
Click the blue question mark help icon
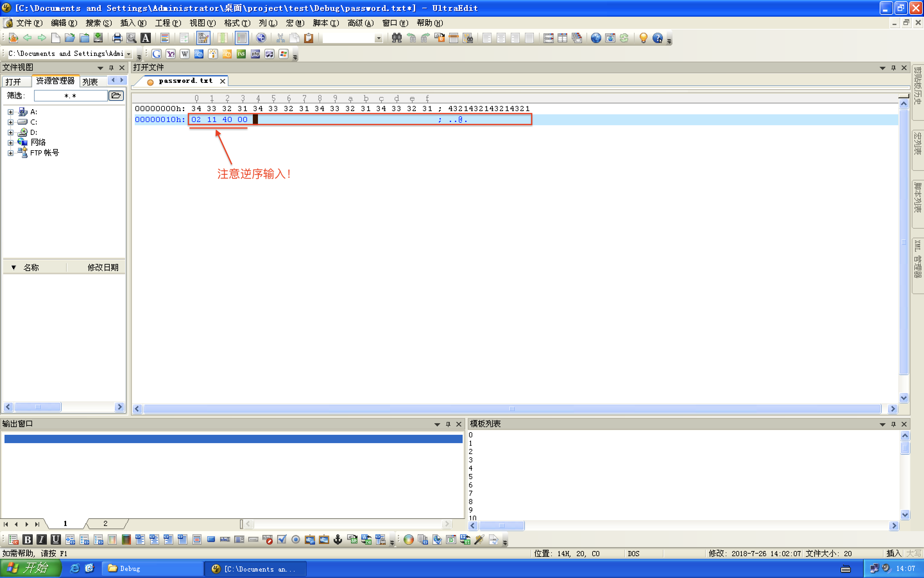(x=657, y=38)
